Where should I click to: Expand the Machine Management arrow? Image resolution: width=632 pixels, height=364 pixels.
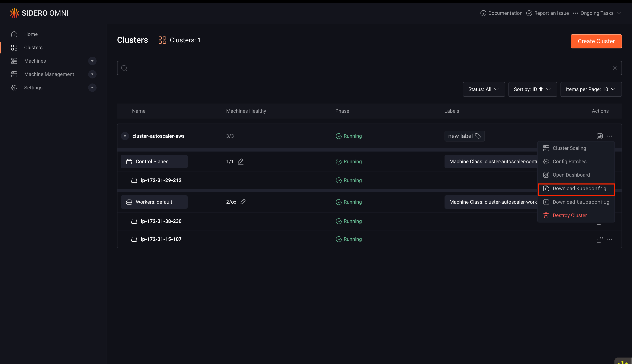coord(92,74)
